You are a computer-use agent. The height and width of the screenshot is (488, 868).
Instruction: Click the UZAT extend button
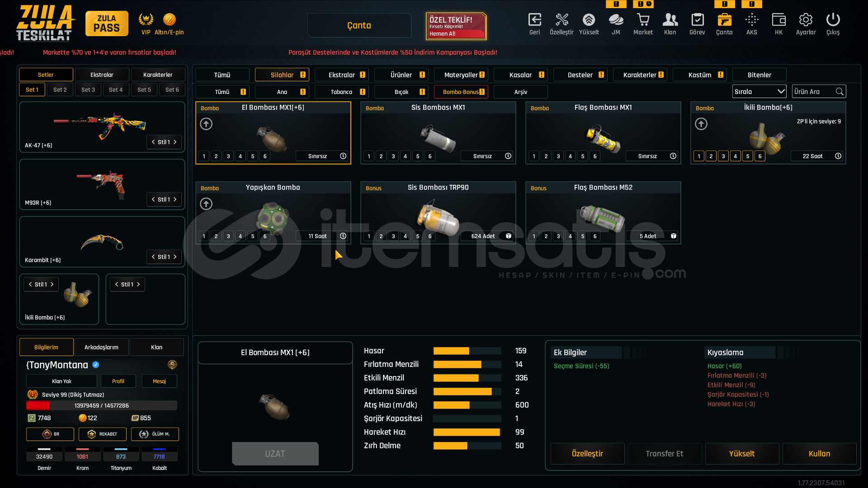[x=275, y=453]
